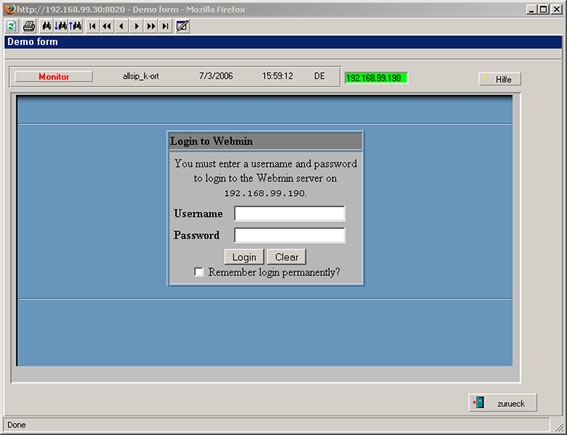Click find next (down arrow binoculars)
The width and height of the screenshot is (567, 435).
pyautogui.click(x=61, y=26)
